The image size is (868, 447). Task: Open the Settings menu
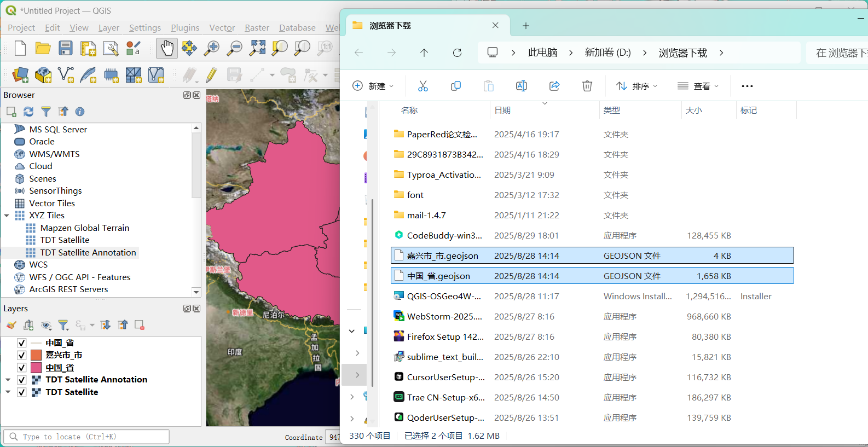tap(145, 27)
